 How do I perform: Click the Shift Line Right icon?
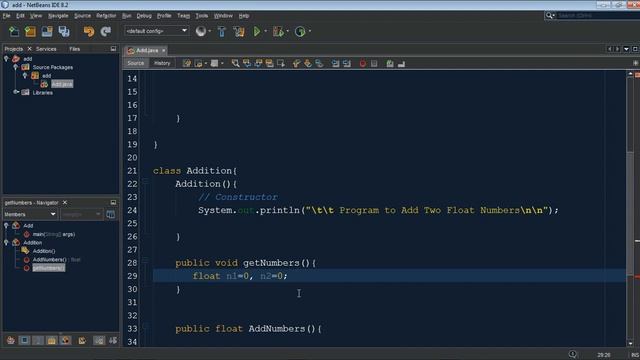pos(347,63)
